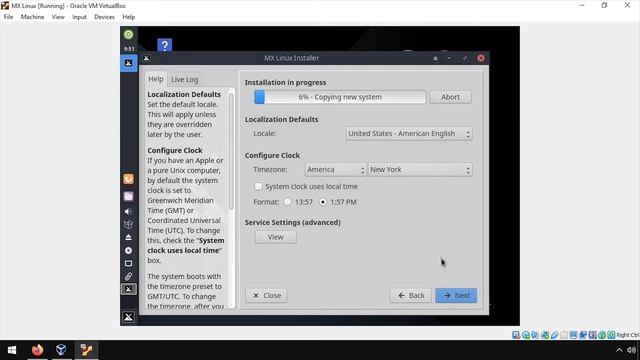This screenshot has width=640, height=360.
Task: Click the boxed installer icon at the panel bottom
Action: (128, 289)
